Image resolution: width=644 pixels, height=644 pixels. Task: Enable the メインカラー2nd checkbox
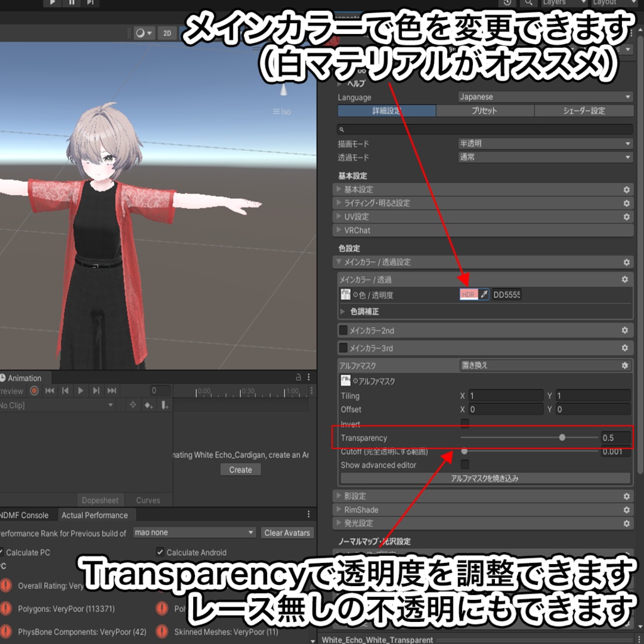pos(343,330)
